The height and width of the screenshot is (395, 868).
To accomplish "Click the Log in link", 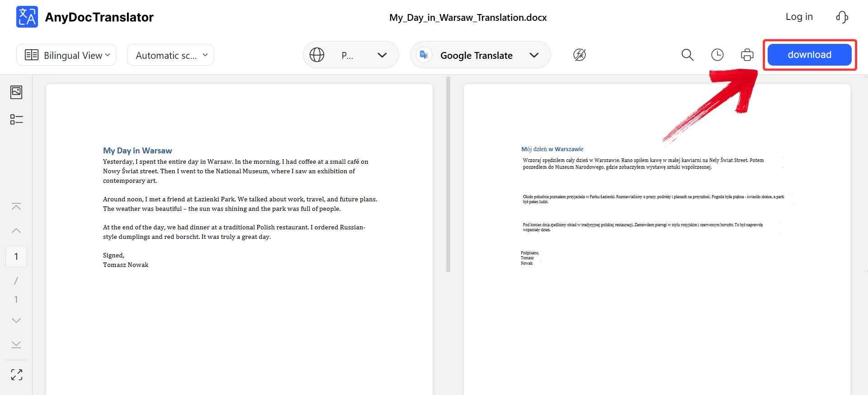I will pyautogui.click(x=799, y=17).
